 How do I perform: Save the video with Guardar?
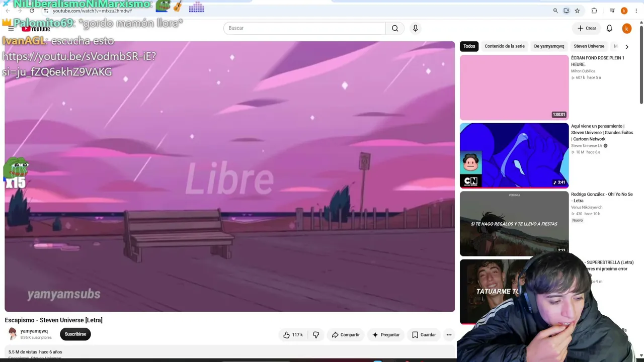click(424, 335)
